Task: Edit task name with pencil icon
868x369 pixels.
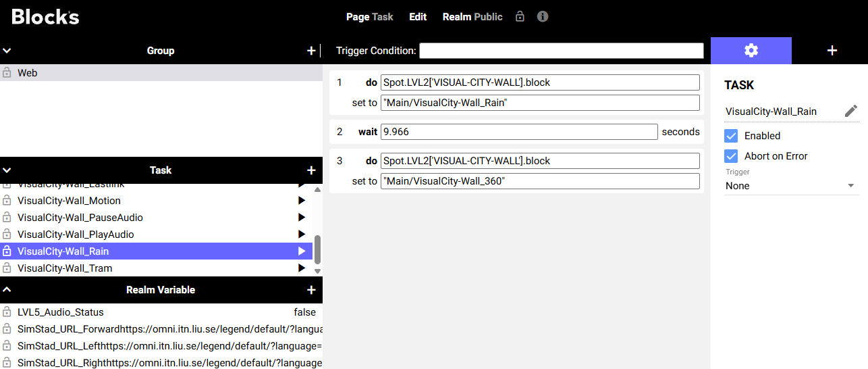Action: click(851, 111)
